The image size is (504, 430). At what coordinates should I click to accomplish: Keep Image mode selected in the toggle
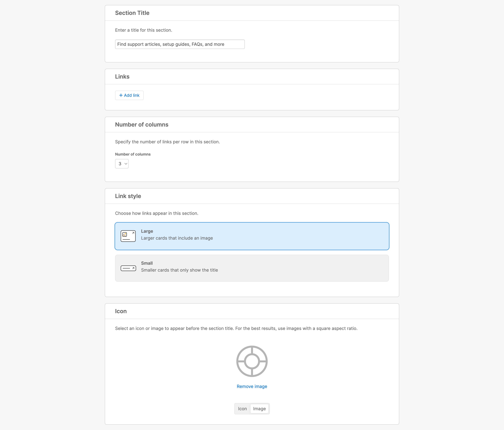(259, 409)
